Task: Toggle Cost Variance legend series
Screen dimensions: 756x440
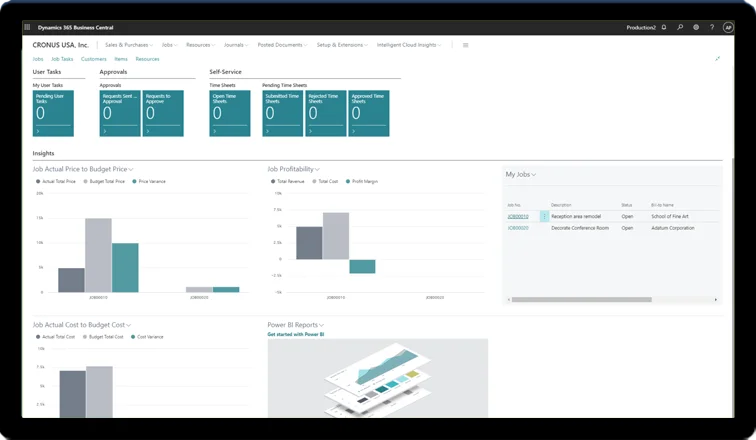Action: pyautogui.click(x=148, y=337)
